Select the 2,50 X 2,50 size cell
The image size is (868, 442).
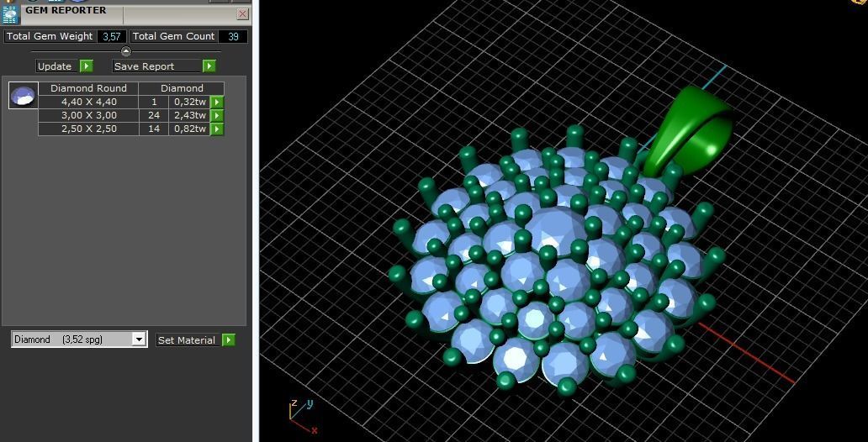tap(88, 129)
